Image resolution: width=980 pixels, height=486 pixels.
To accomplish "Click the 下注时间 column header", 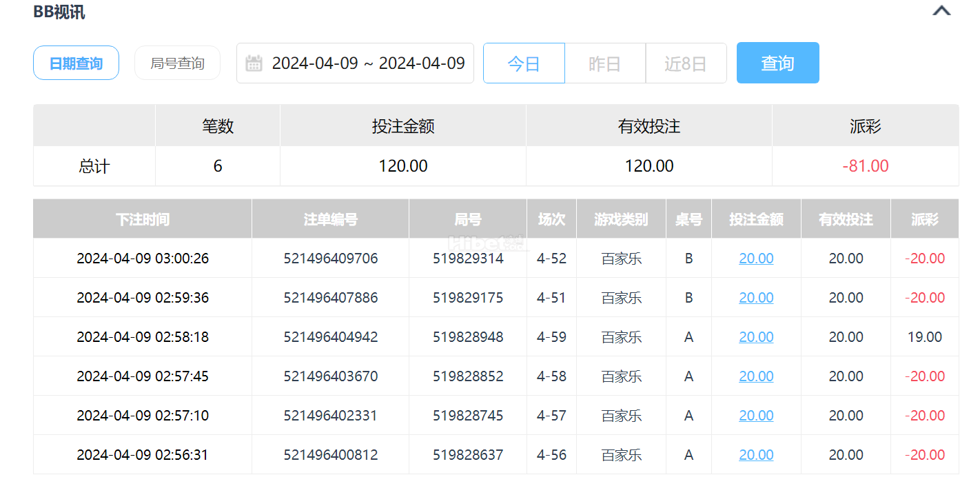I will click(143, 219).
